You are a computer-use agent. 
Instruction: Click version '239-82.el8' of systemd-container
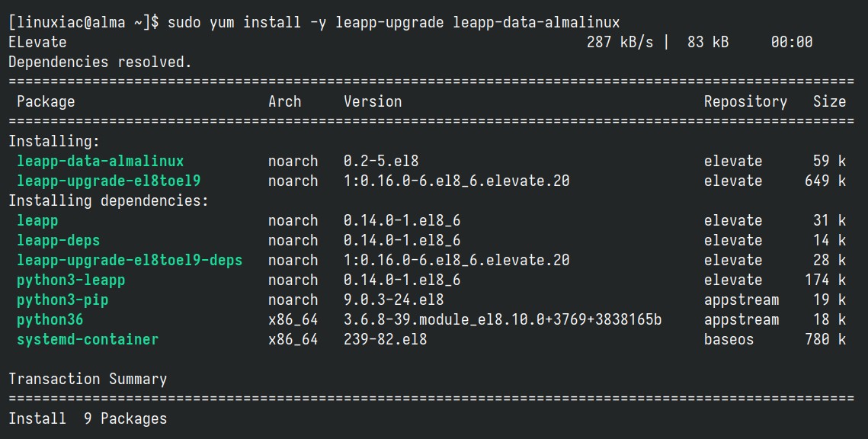[x=386, y=339]
